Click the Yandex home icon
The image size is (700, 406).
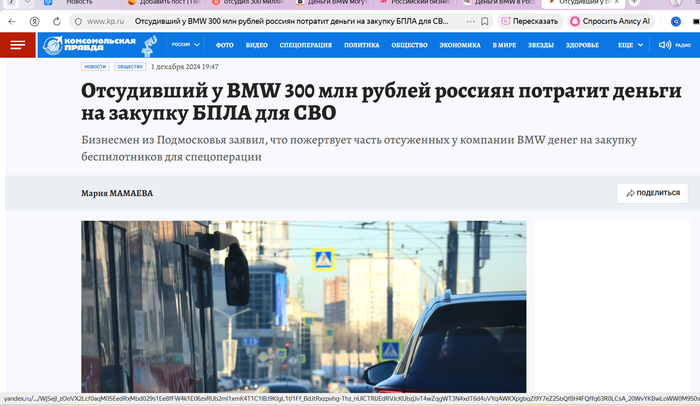(32, 20)
